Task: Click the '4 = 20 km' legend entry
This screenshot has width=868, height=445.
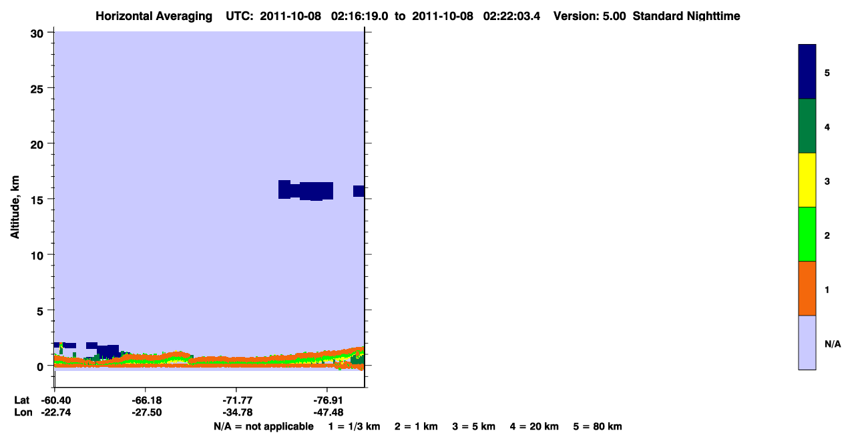Action: (535, 426)
